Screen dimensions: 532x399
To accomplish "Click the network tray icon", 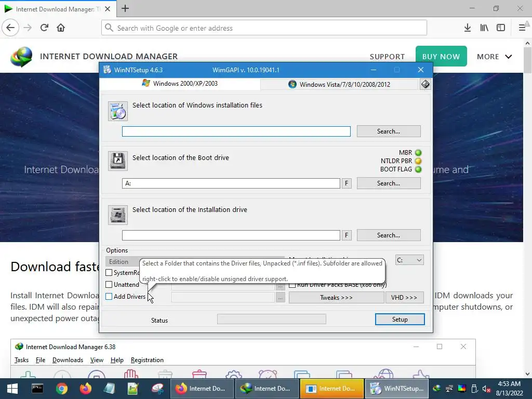I will pyautogui.click(x=449, y=389).
